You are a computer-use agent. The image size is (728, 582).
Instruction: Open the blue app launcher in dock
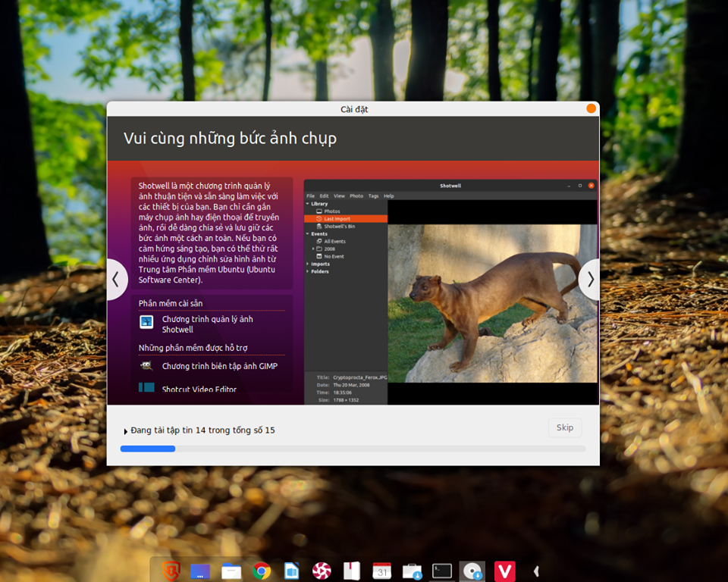click(200, 571)
